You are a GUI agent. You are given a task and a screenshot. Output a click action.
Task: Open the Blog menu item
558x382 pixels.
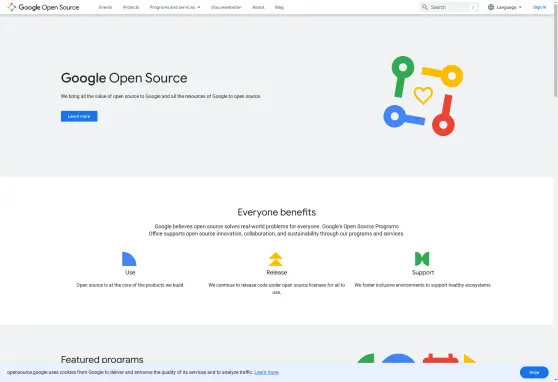point(279,7)
